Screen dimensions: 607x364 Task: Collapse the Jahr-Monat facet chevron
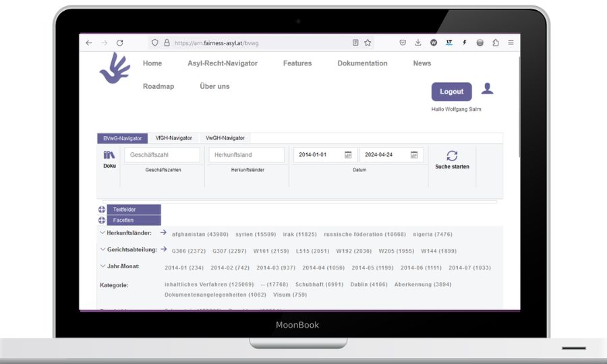pyautogui.click(x=103, y=266)
